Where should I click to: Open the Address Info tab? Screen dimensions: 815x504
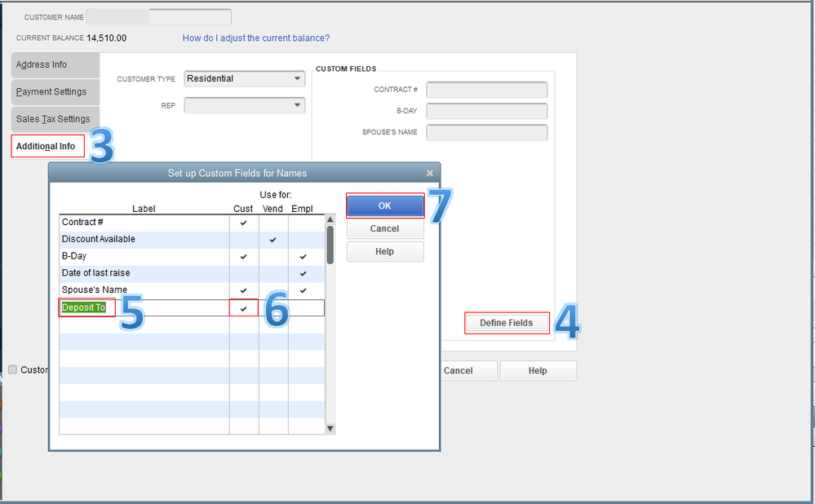click(x=55, y=65)
